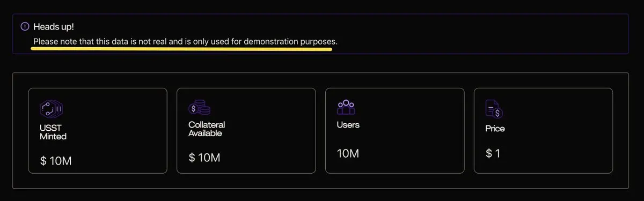Click the $ 10M minted value
This screenshot has height=201, width=644.
point(56,161)
